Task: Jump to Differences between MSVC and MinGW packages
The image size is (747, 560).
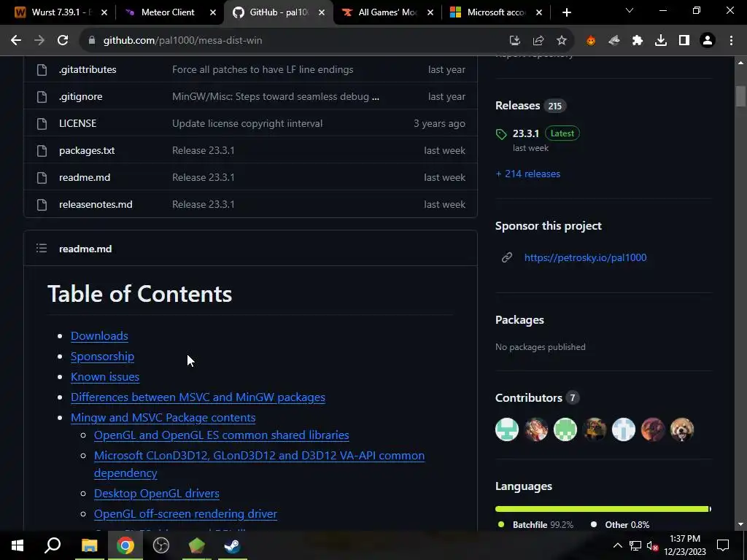Action: [198, 397]
